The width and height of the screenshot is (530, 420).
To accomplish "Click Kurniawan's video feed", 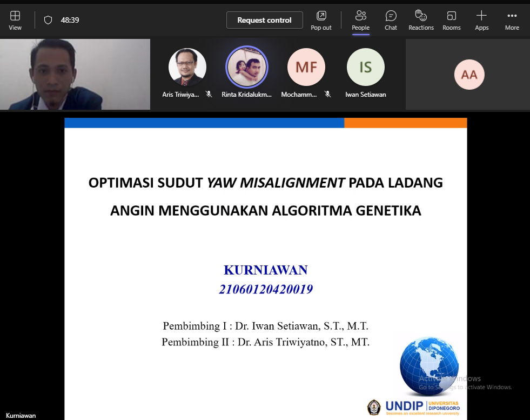I will pos(75,75).
